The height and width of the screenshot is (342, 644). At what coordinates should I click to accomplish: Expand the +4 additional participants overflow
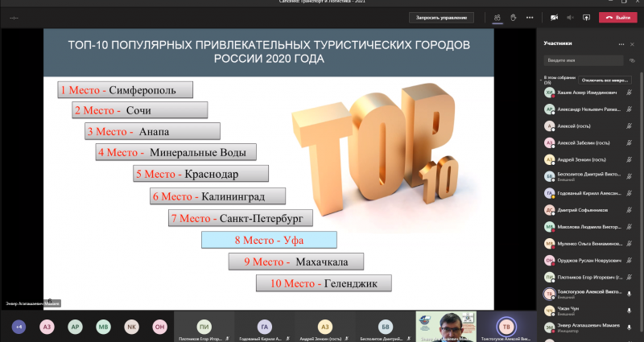pos(19,328)
